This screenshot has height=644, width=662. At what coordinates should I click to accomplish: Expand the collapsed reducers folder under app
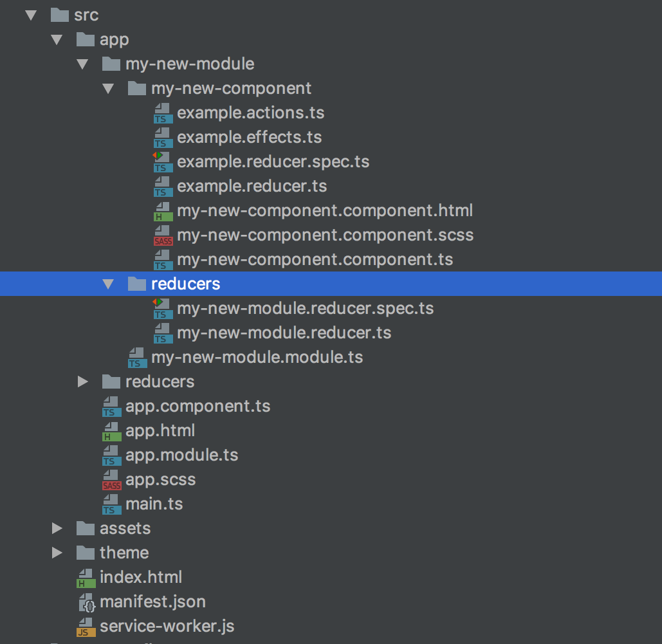click(x=82, y=382)
